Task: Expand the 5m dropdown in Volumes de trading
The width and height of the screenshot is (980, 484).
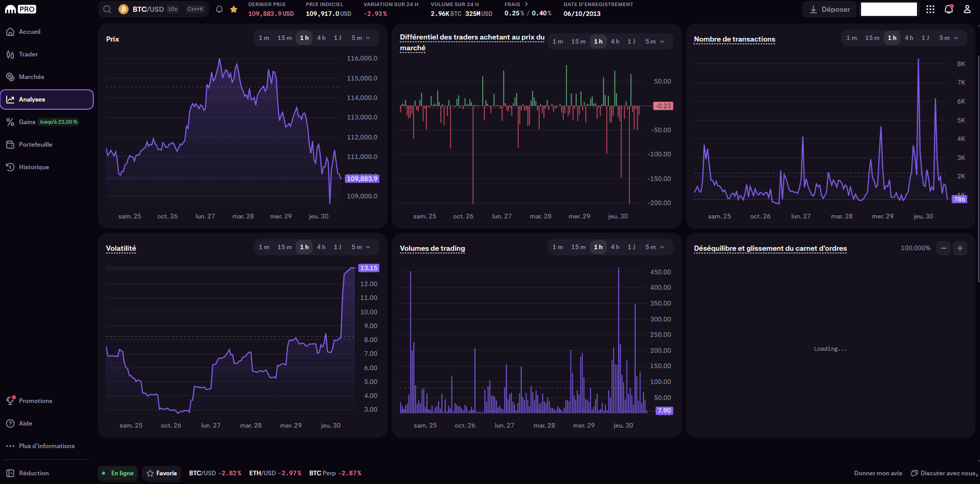Action: pyautogui.click(x=654, y=247)
